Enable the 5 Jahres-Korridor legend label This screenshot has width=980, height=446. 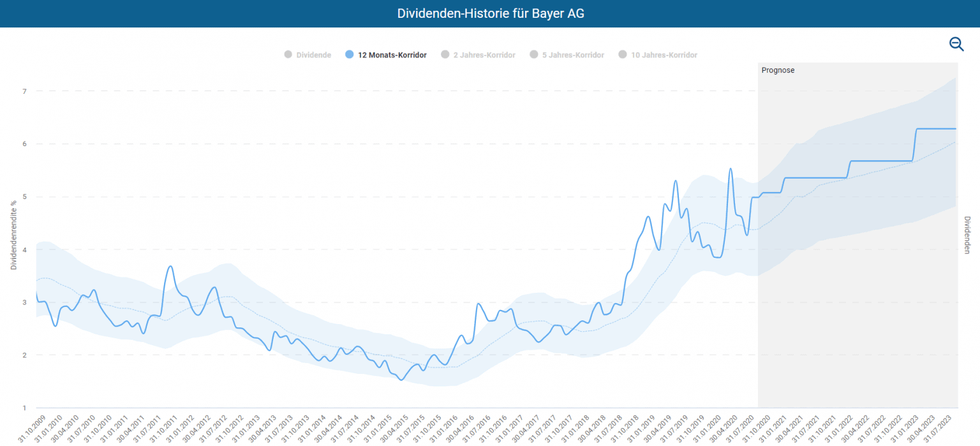[x=572, y=56]
